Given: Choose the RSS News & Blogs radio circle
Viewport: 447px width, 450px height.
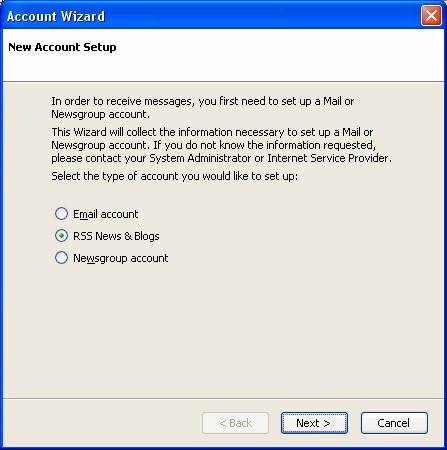Looking at the screenshot, I should [61, 236].
